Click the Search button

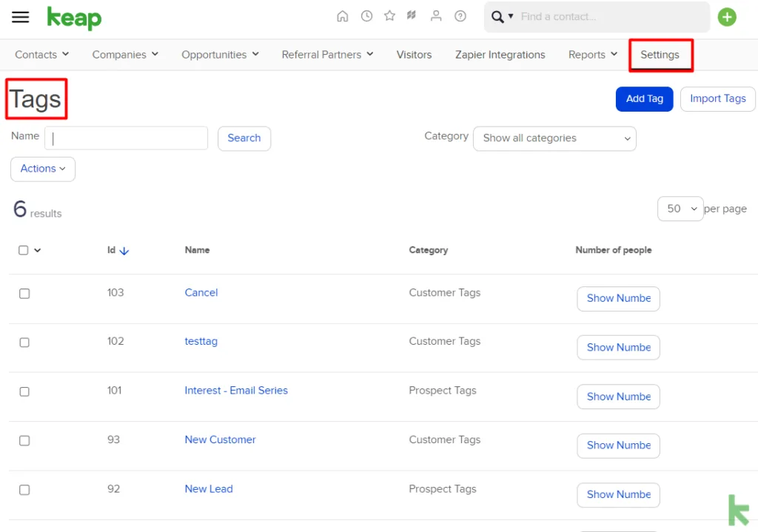tap(244, 138)
